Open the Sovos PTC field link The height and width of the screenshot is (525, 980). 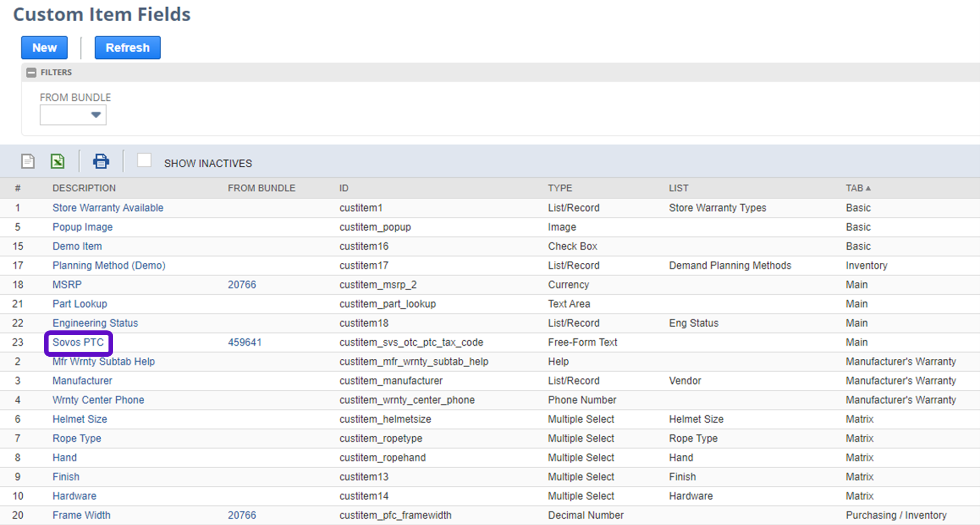[78, 342]
